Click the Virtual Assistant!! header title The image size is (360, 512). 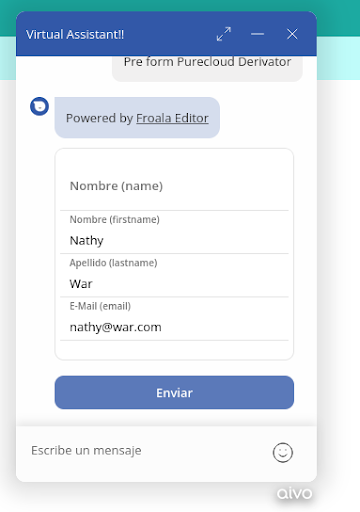[75, 34]
